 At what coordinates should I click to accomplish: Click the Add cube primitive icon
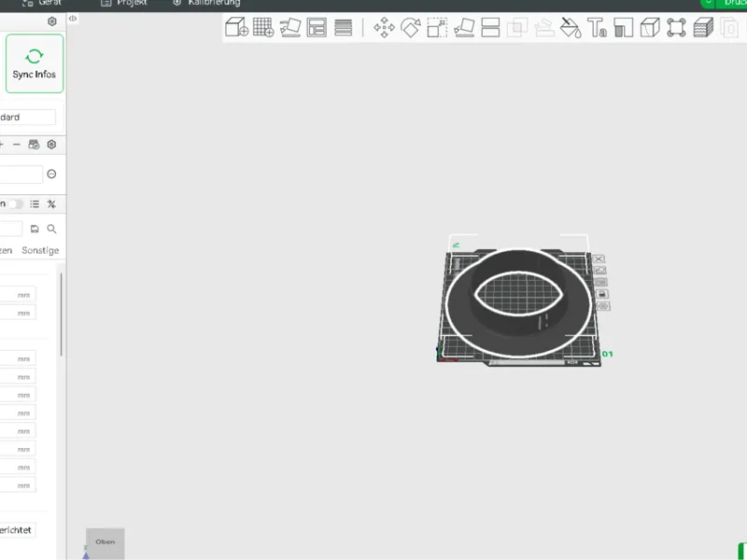237,27
